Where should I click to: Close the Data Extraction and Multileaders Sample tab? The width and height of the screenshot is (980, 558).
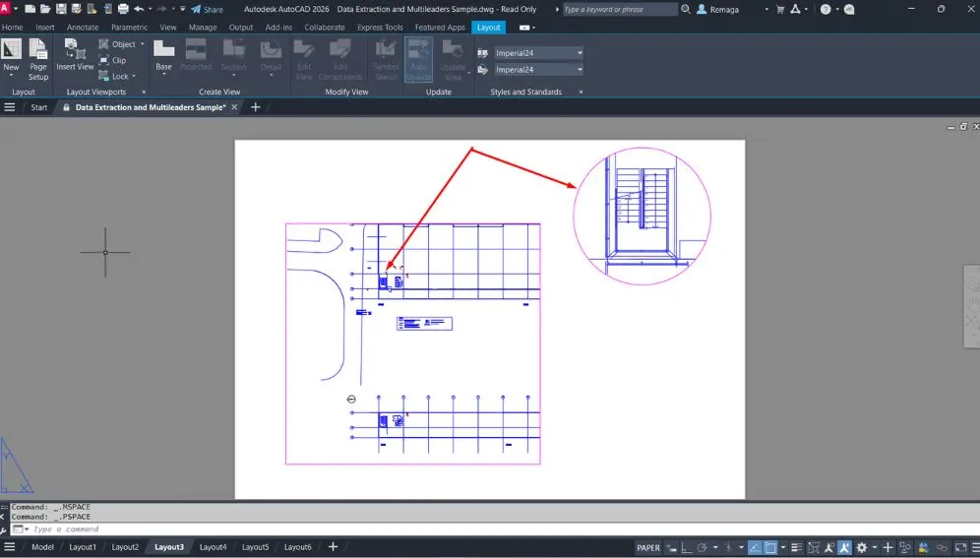[x=234, y=107]
